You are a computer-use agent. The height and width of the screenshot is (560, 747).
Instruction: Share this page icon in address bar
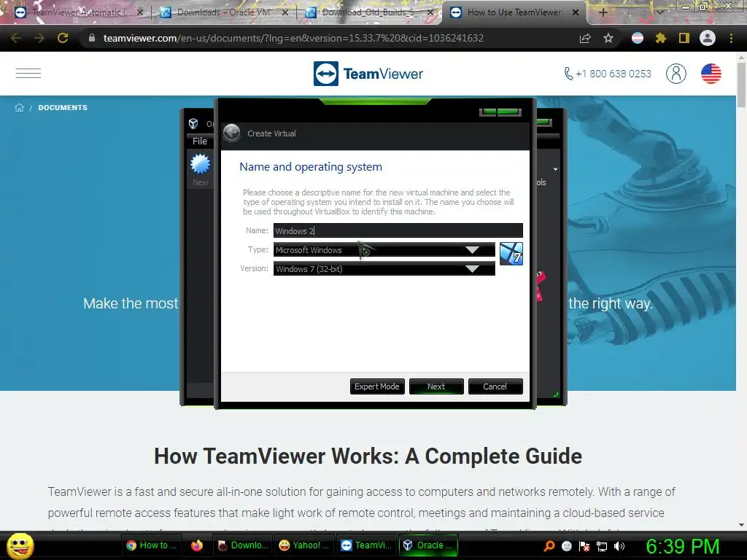(585, 38)
